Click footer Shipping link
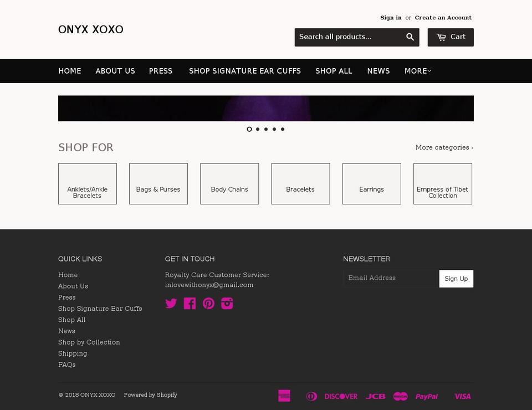532x410 pixels. 73,353
